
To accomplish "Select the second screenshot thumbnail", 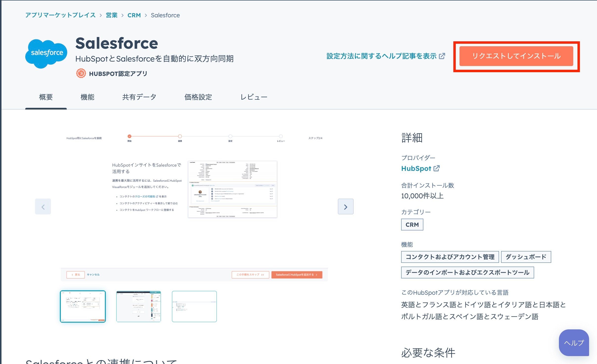I will tap(138, 306).
